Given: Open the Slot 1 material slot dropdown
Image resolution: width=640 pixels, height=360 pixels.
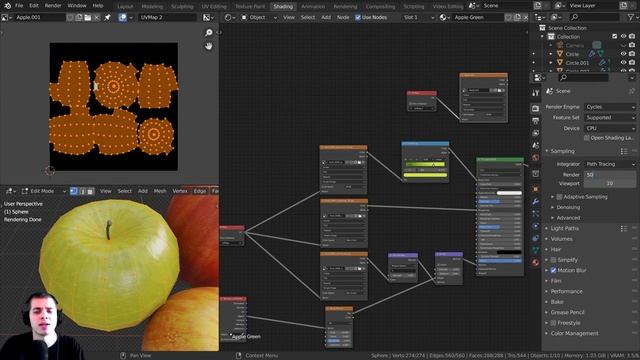Looking at the screenshot, I should pos(419,18).
